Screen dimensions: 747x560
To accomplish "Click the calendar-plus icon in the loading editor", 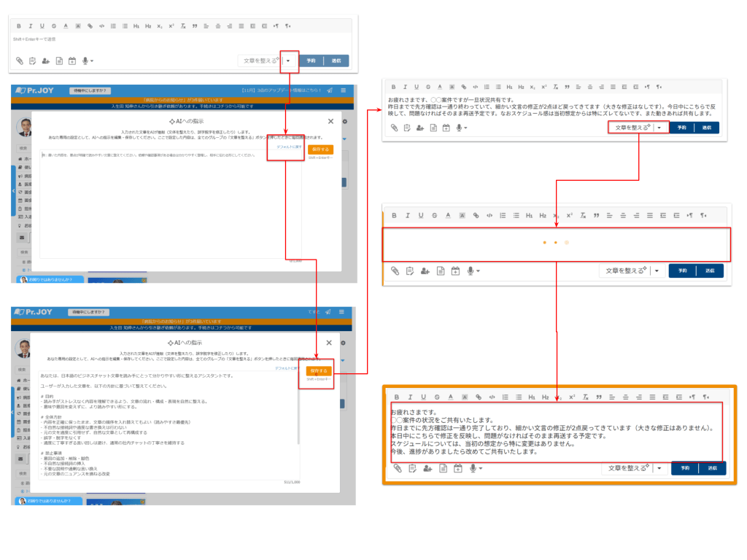I will (x=455, y=271).
